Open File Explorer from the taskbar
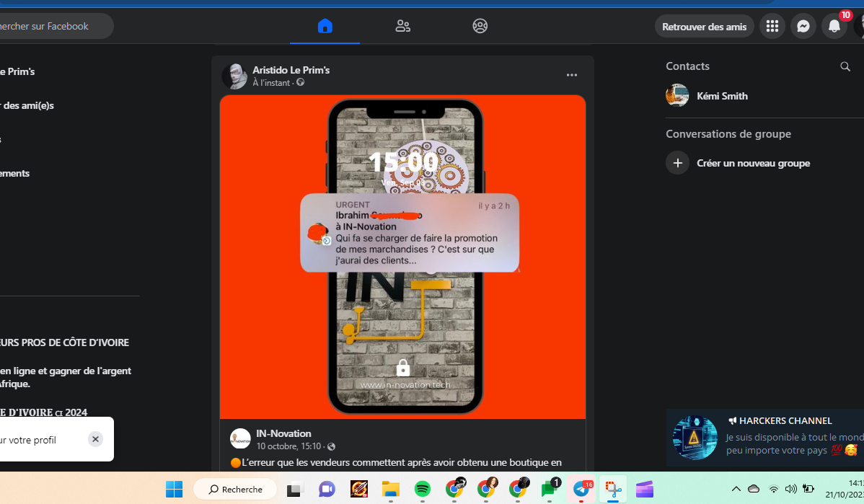 390,490
